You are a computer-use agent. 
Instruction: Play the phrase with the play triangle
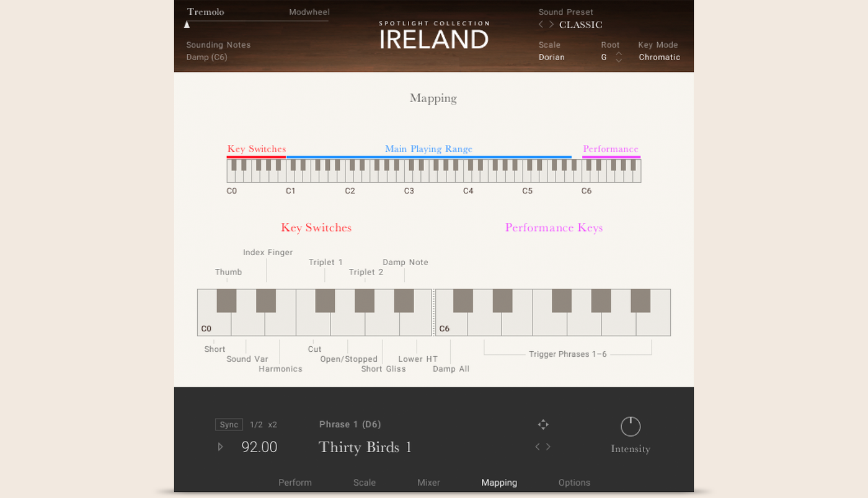220,447
